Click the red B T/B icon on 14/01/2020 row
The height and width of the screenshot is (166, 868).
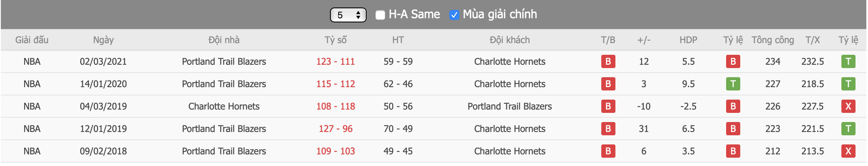(x=608, y=84)
